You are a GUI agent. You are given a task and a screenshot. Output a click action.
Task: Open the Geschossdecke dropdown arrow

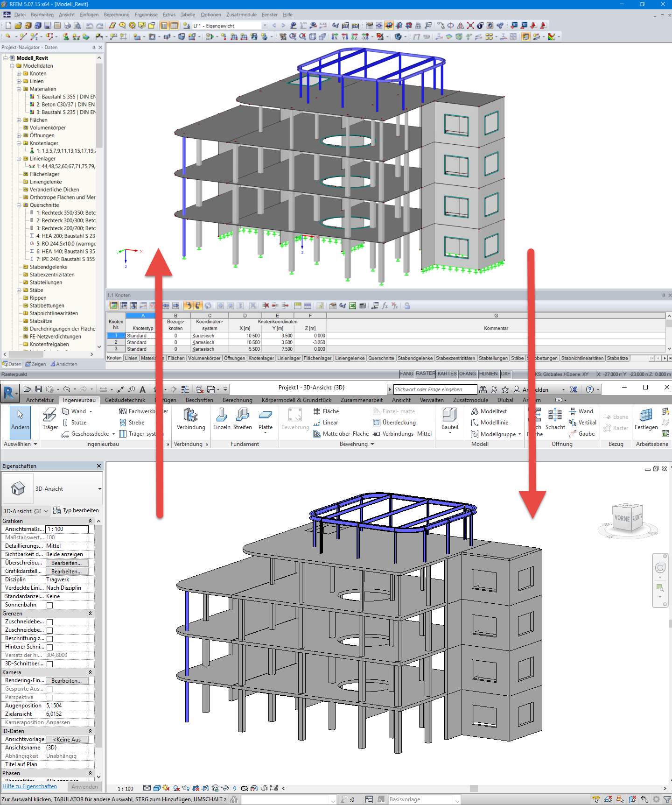[113, 434]
